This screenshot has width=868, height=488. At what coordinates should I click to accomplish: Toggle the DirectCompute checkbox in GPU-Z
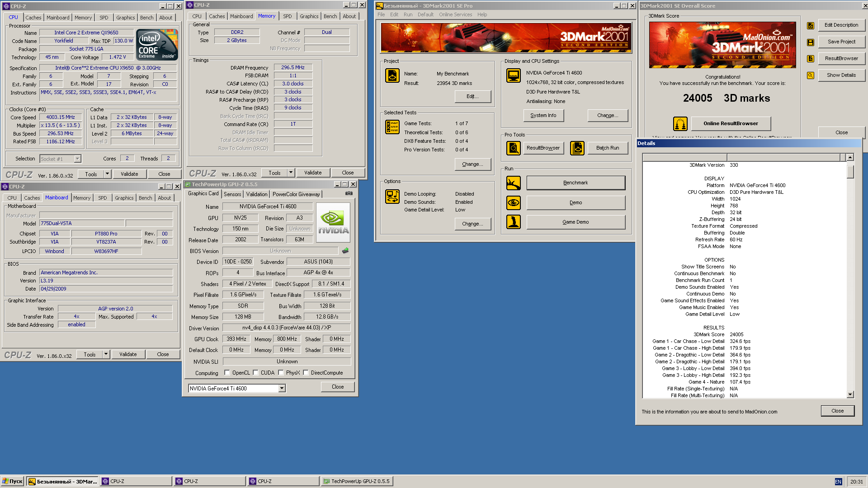click(306, 373)
